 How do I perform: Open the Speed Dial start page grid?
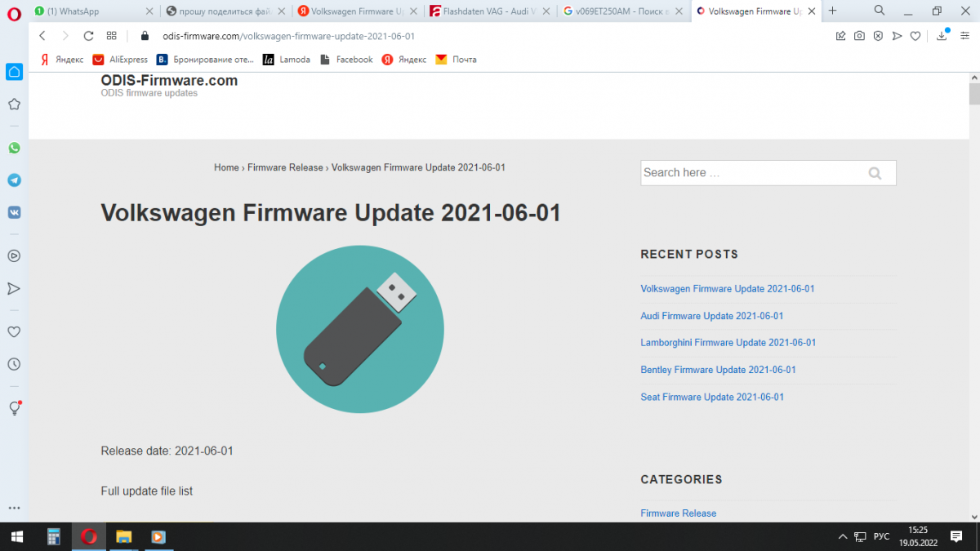coord(111,36)
